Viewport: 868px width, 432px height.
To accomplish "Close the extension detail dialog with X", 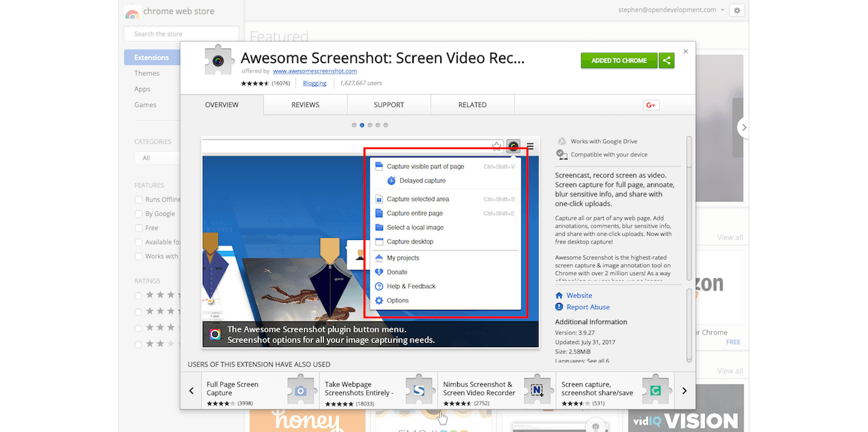I will [x=686, y=51].
